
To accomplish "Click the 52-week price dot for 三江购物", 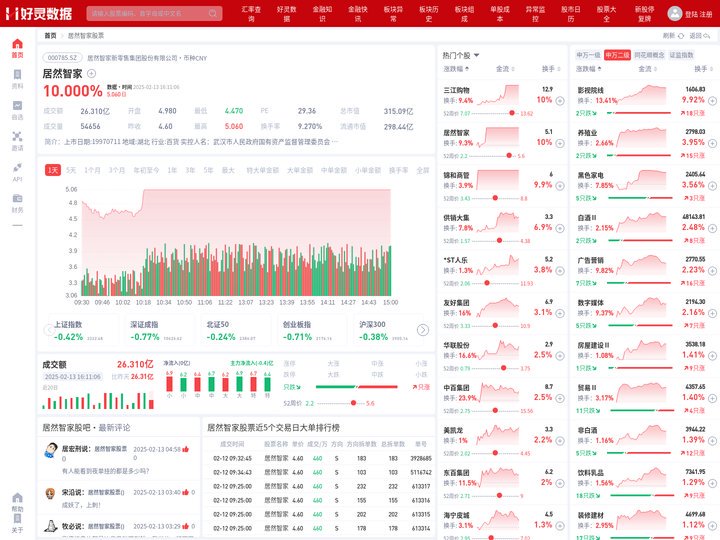I will (x=512, y=113).
